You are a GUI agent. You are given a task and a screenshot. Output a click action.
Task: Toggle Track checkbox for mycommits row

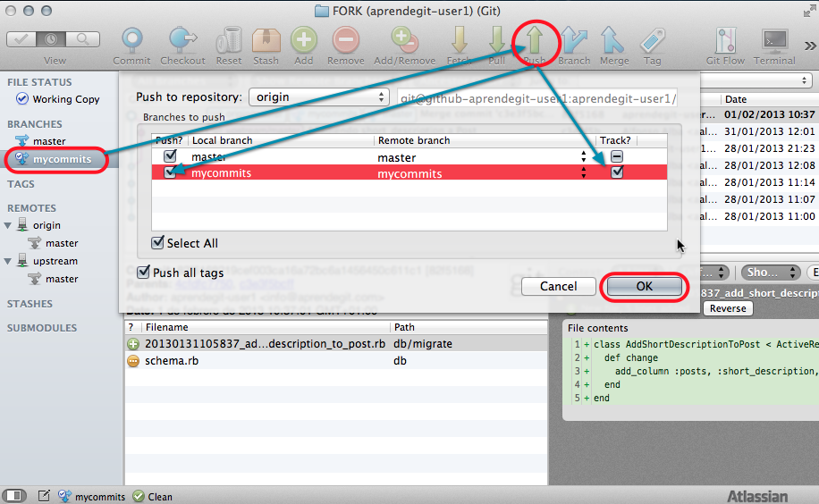point(617,172)
